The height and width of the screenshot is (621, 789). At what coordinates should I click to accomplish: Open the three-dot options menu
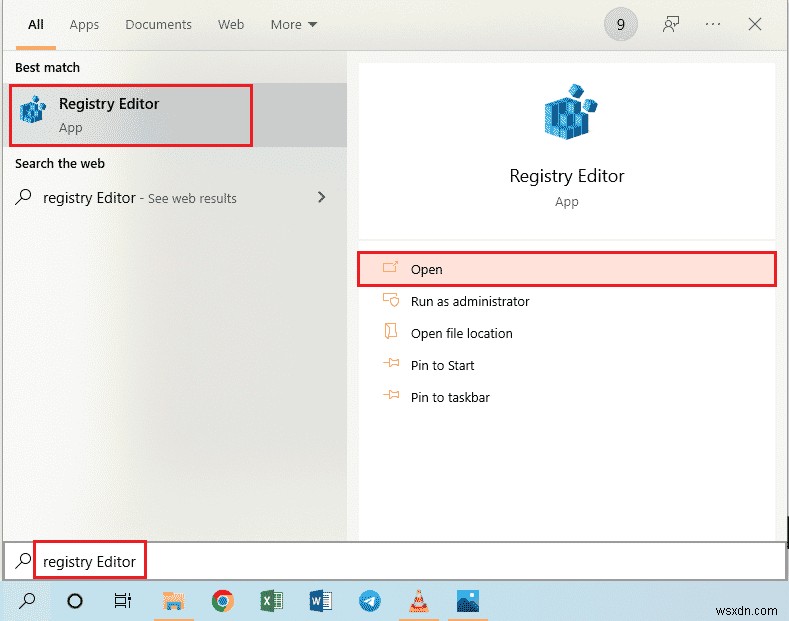pyautogui.click(x=713, y=24)
